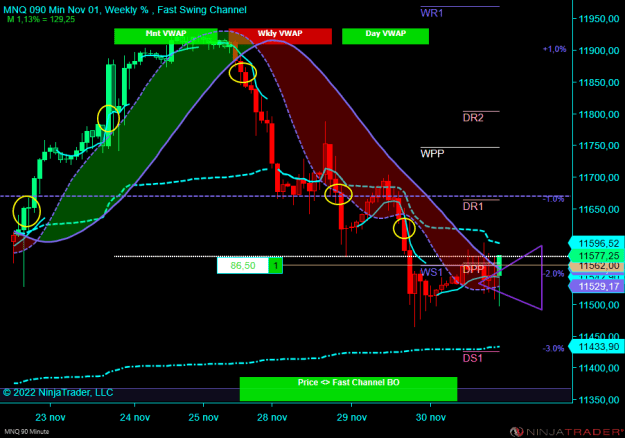Click the 11700,00 price axis label
625x438 pixels.
click(599, 177)
